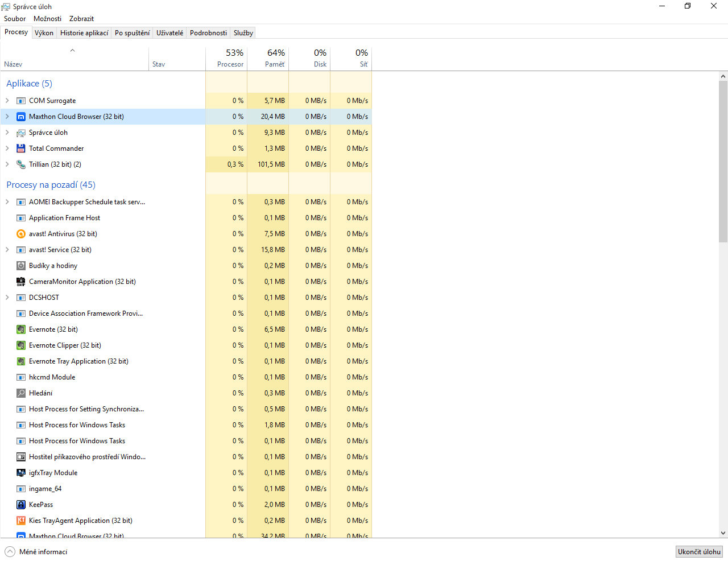This screenshot has height=565, width=728.
Task: Open the Služby tab
Action: point(243,33)
